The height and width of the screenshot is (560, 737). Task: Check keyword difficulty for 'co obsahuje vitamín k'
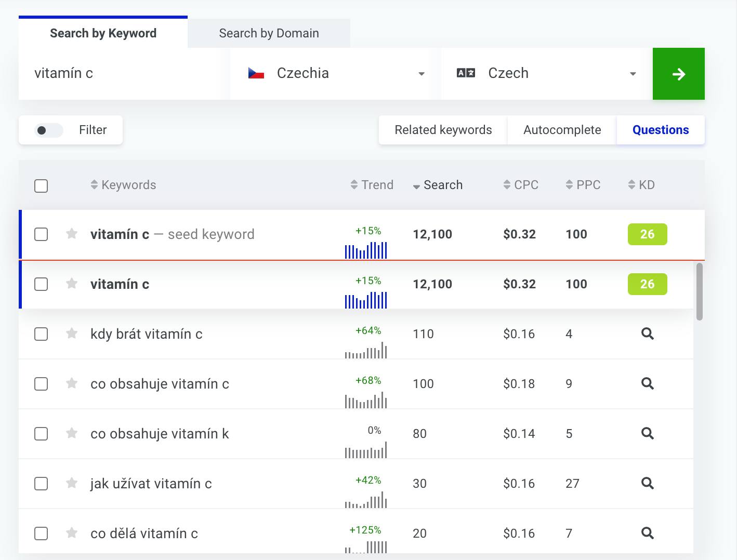pos(647,433)
